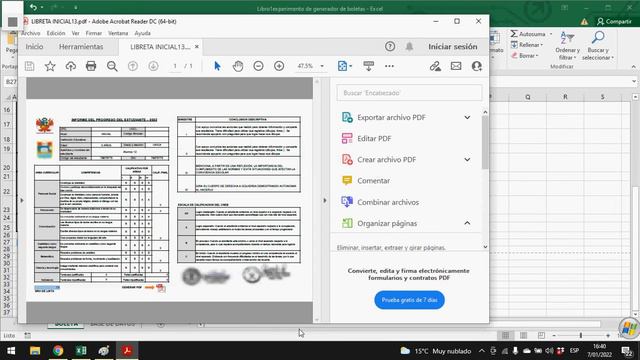Collapse Organizar páginas chevron
Screen dimensions: 640x360
(x=467, y=223)
